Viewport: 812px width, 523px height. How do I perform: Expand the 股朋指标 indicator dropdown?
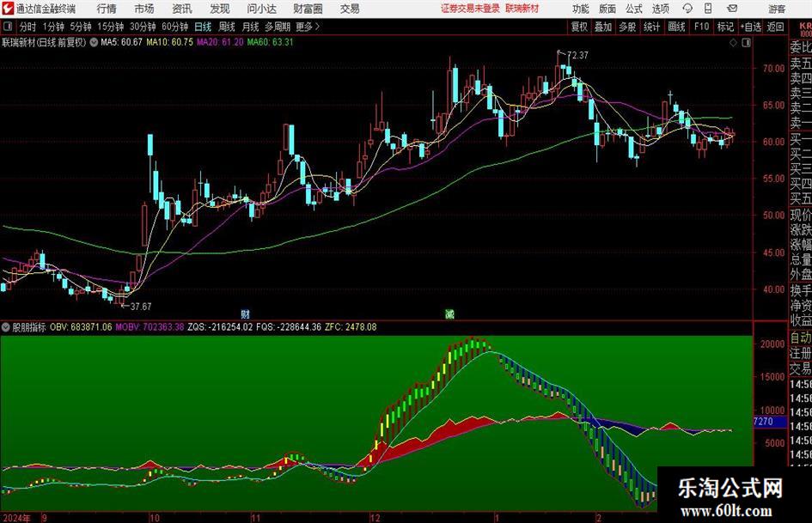pyautogui.click(x=6, y=327)
